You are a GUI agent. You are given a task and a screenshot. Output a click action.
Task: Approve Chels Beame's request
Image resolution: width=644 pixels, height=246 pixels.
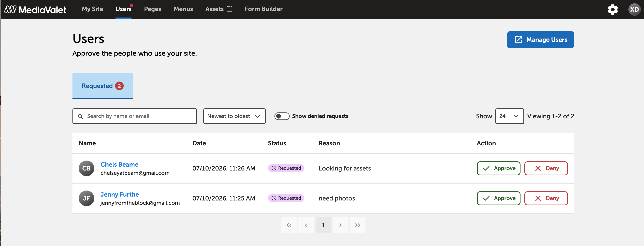point(498,168)
